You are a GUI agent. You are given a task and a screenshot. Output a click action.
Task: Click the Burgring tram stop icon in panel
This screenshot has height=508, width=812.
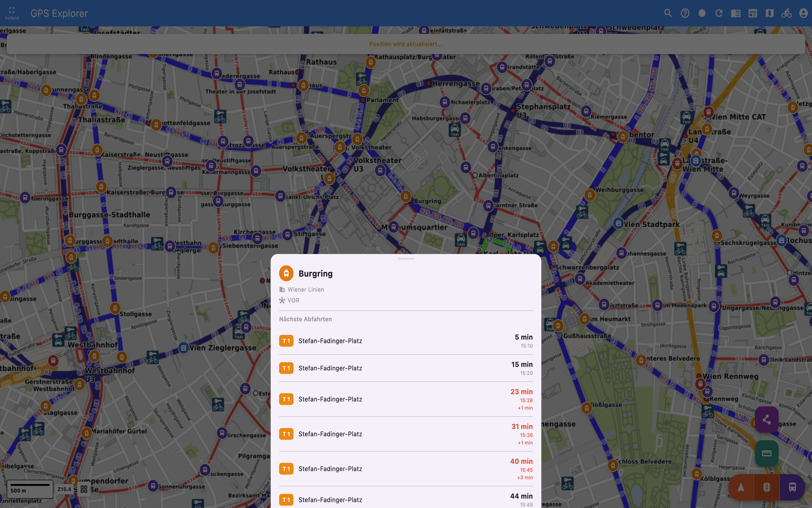pos(286,273)
